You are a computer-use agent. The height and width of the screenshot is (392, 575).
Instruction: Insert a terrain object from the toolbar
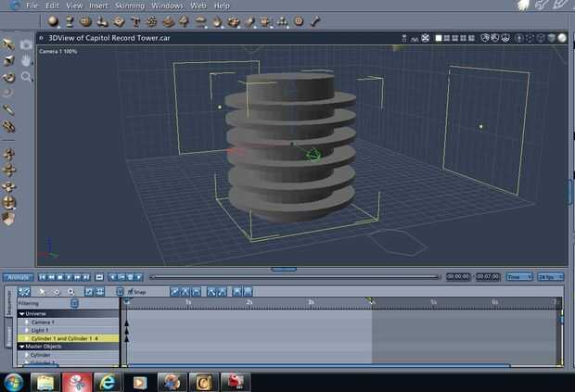tap(169, 21)
